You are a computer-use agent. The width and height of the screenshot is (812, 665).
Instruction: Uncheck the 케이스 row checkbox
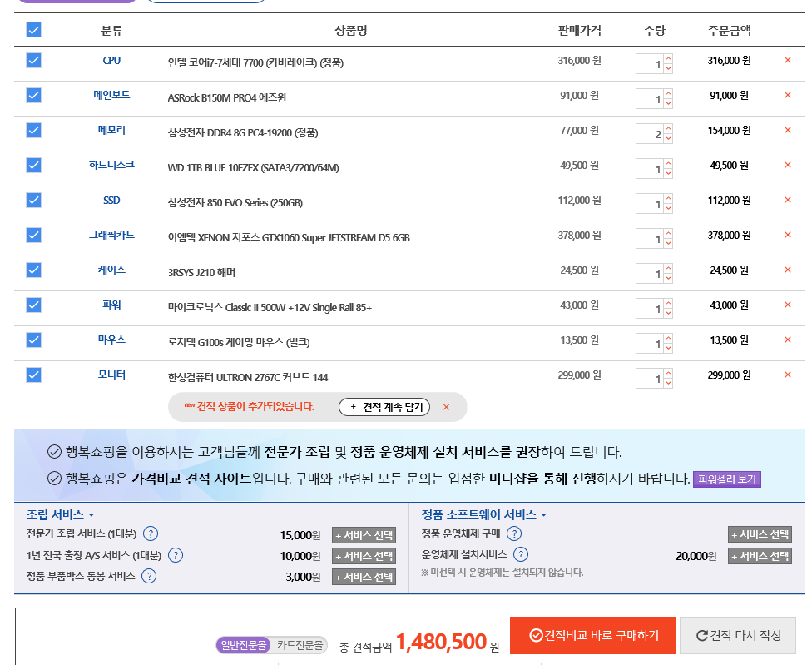(33, 270)
